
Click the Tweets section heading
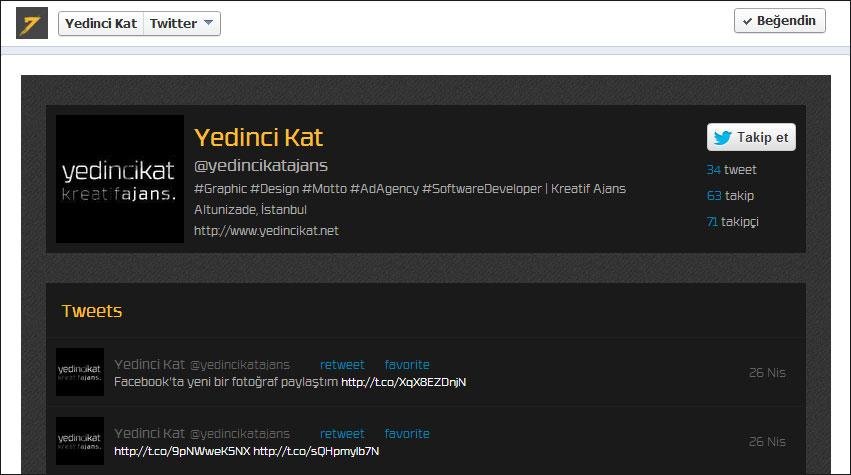click(92, 311)
